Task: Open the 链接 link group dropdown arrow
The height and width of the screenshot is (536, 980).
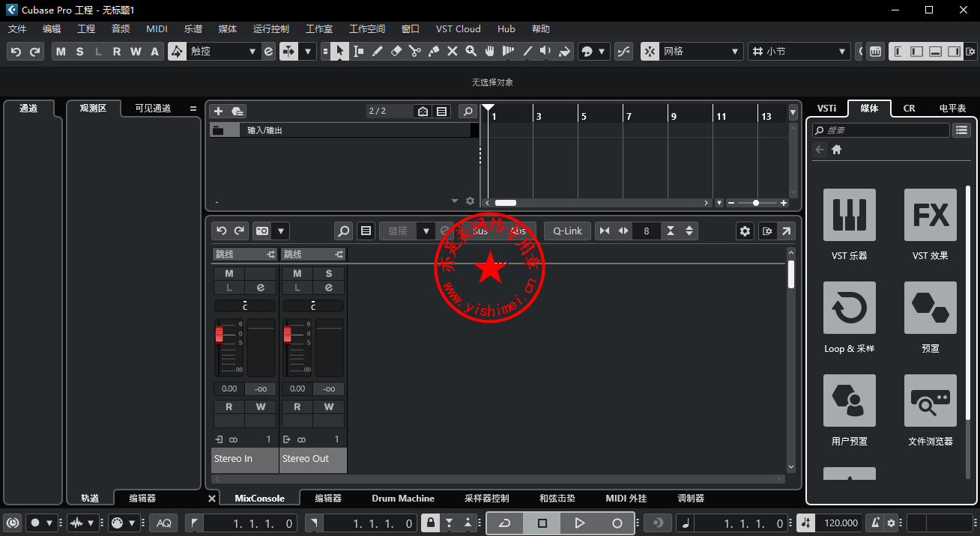Action: (x=426, y=231)
